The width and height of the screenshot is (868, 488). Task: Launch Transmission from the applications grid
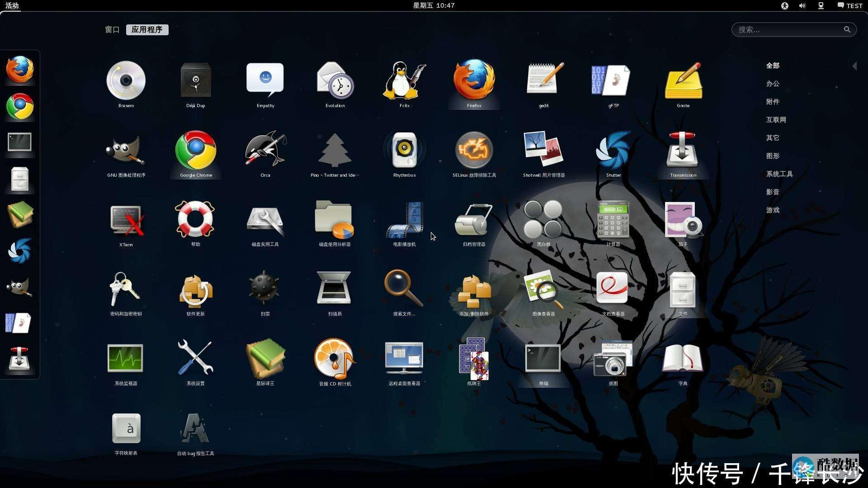(683, 154)
